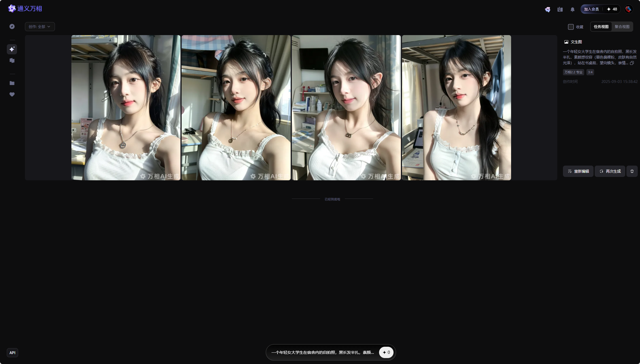Open the first generated image thumbnail
640x364 pixels.
point(126,108)
